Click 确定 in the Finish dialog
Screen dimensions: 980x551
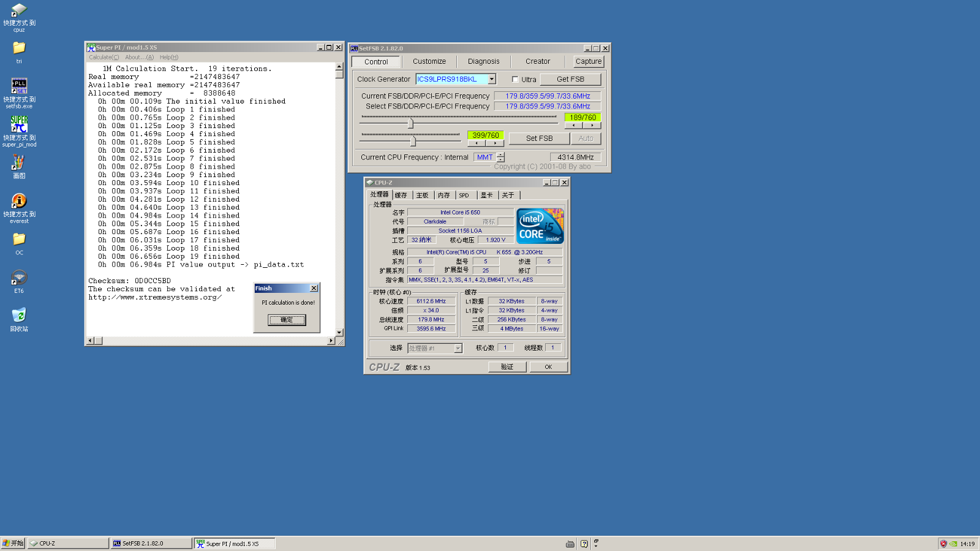coord(287,320)
